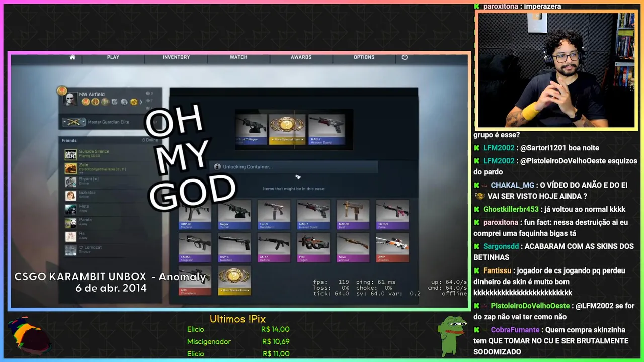Select the UMP-45 Corporal case item
This screenshot has width=644, height=362.
[x=195, y=215]
